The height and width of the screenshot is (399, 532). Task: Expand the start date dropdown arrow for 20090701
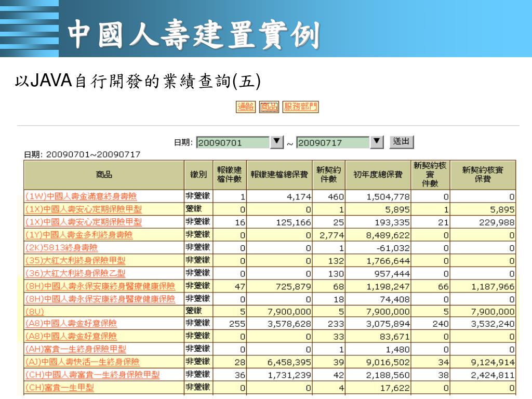tap(277, 142)
